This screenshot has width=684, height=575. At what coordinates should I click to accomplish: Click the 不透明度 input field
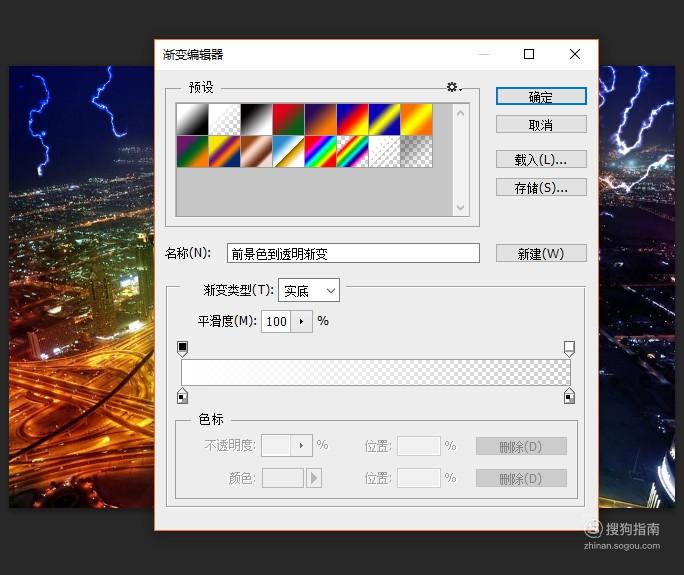[x=276, y=445]
